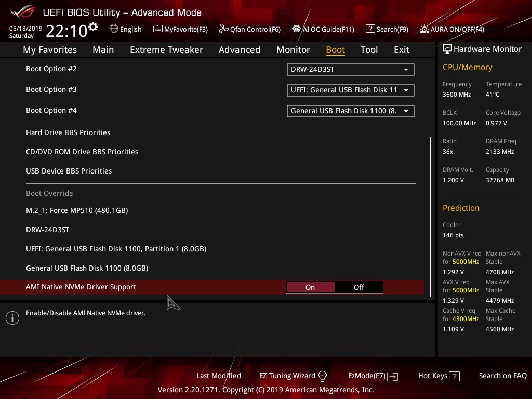Screen dimensions: 532x399
Task: Switch to My Favorites tab
Action: click(50, 50)
